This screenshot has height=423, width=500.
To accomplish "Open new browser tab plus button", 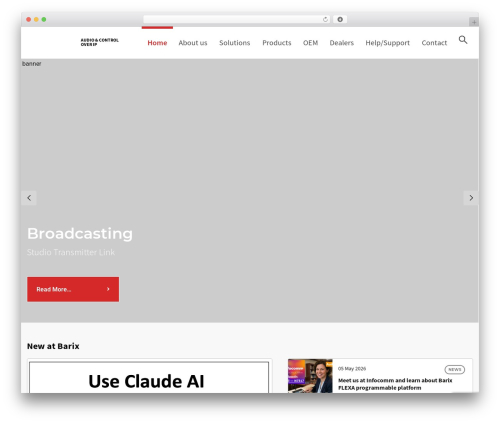I will (x=474, y=22).
